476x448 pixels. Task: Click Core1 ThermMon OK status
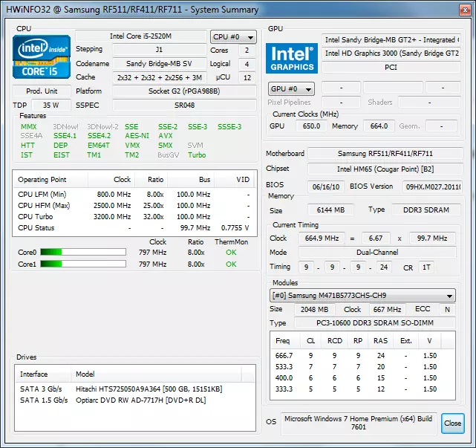coord(231,264)
